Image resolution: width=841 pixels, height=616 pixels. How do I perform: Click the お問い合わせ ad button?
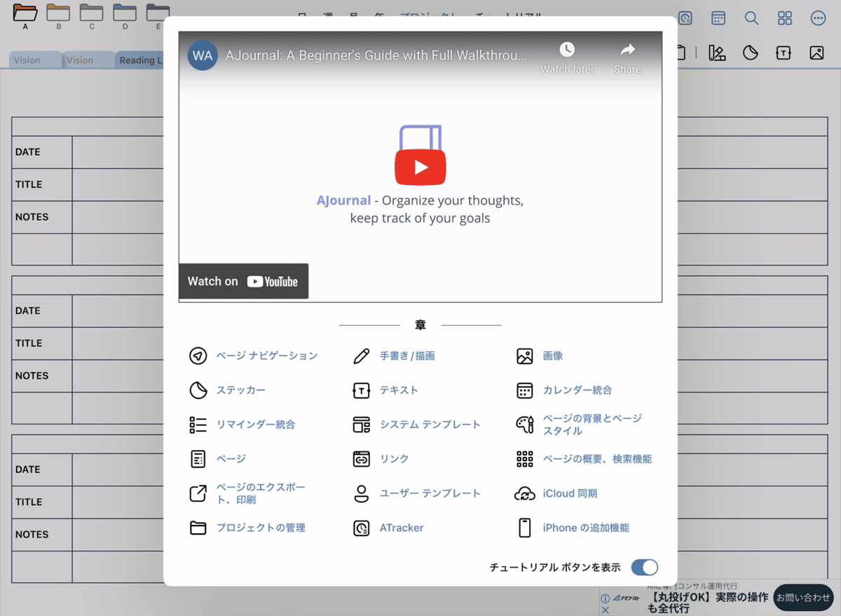[803, 598]
